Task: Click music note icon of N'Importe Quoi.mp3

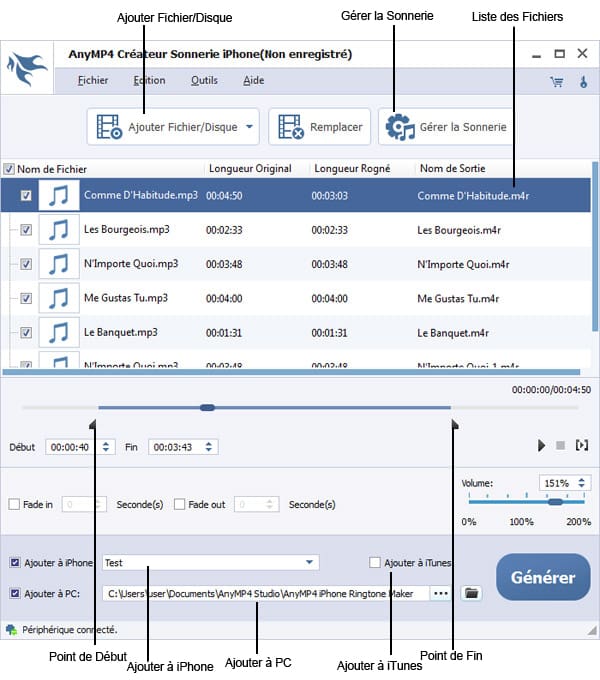Action: pyautogui.click(x=59, y=264)
